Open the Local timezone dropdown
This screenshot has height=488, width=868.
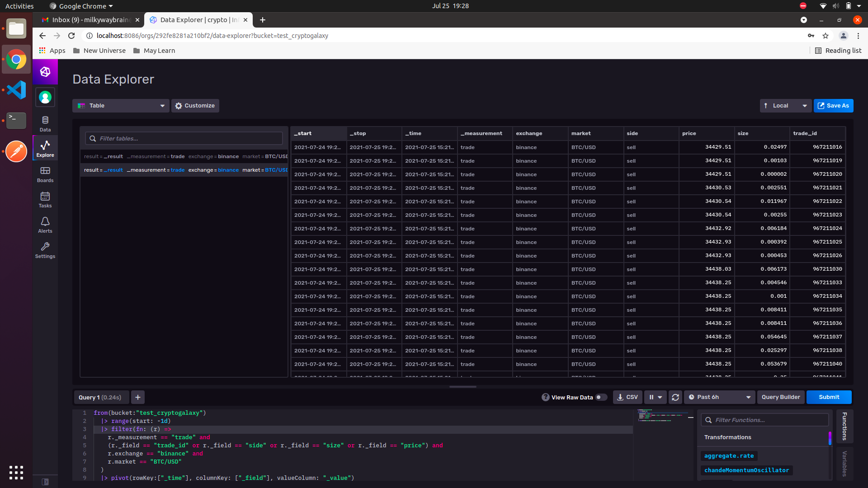coord(785,106)
